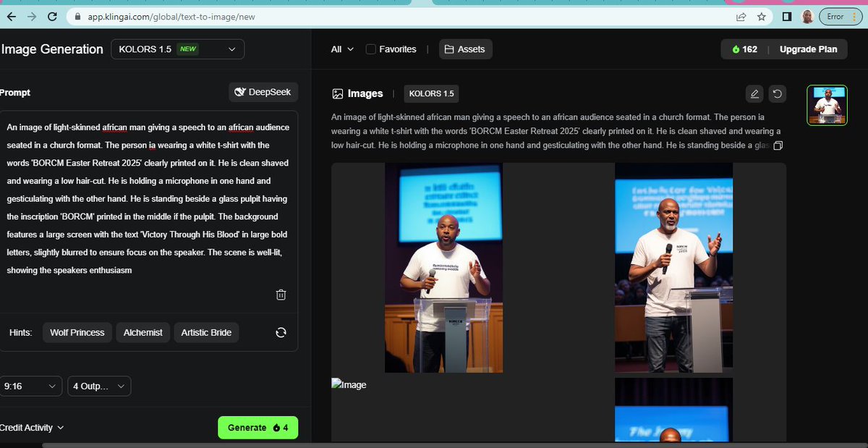Open the second generated image with bearded man
868x448 pixels.
coord(673,268)
